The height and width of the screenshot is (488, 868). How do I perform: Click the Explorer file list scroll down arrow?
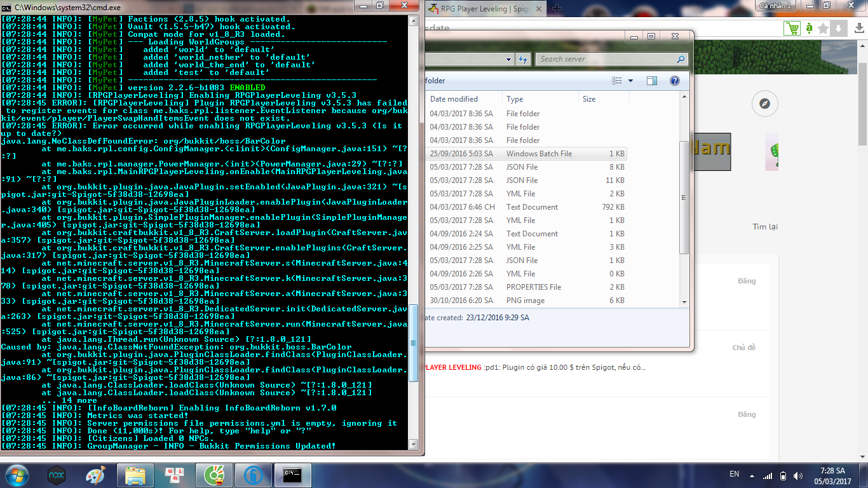(684, 302)
